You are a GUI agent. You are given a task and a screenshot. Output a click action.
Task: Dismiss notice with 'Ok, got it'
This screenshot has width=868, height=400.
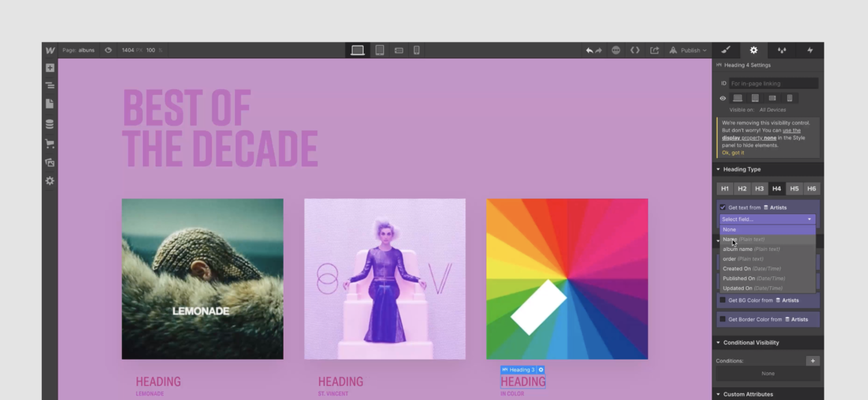pyautogui.click(x=733, y=153)
